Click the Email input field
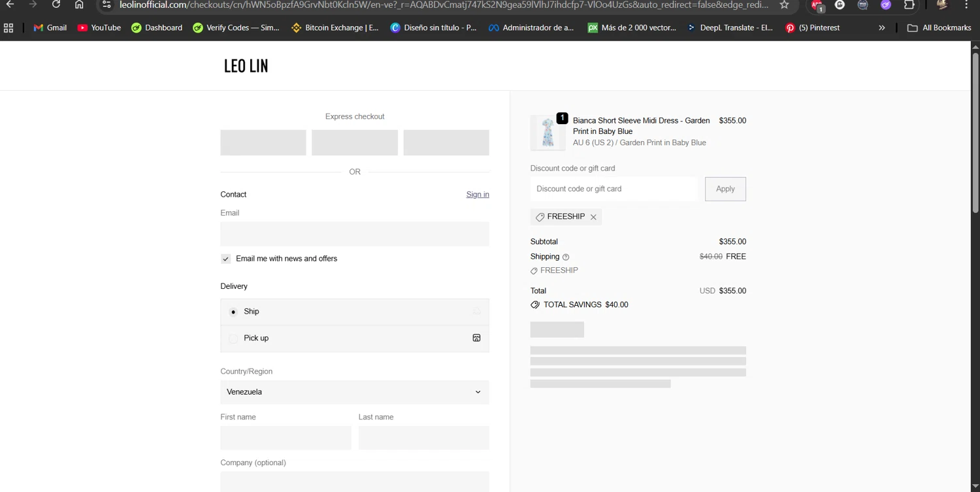 355,234
